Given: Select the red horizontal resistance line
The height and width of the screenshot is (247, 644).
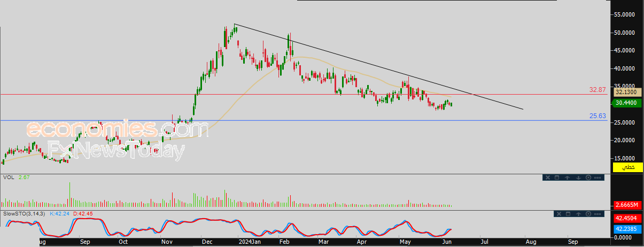Looking at the screenshot, I should [305, 95].
